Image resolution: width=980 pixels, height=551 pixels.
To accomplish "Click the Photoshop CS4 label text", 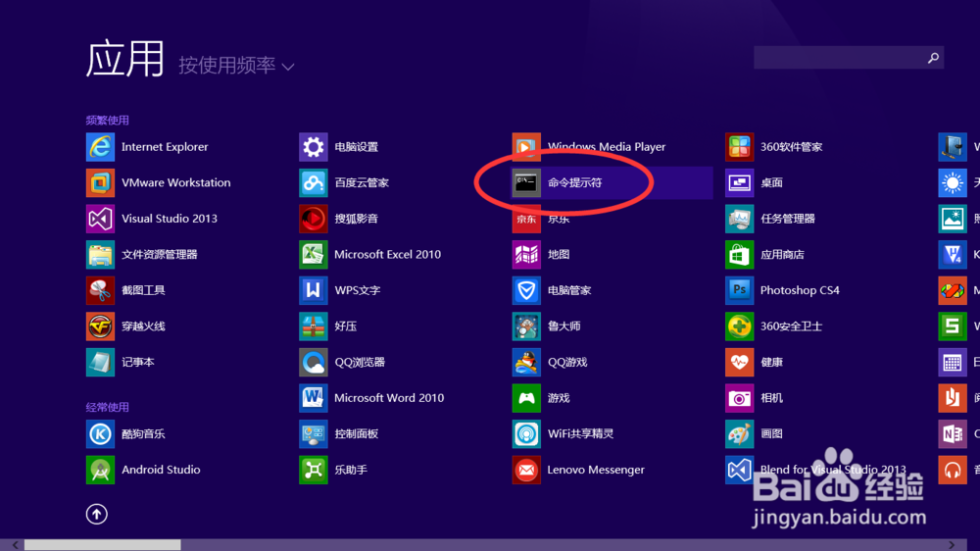I will tap(800, 290).
